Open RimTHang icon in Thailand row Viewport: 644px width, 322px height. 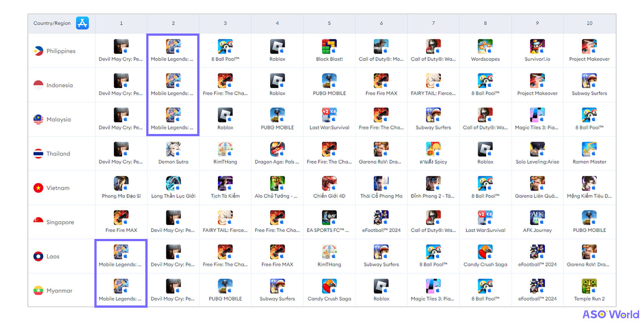[225, 149]
